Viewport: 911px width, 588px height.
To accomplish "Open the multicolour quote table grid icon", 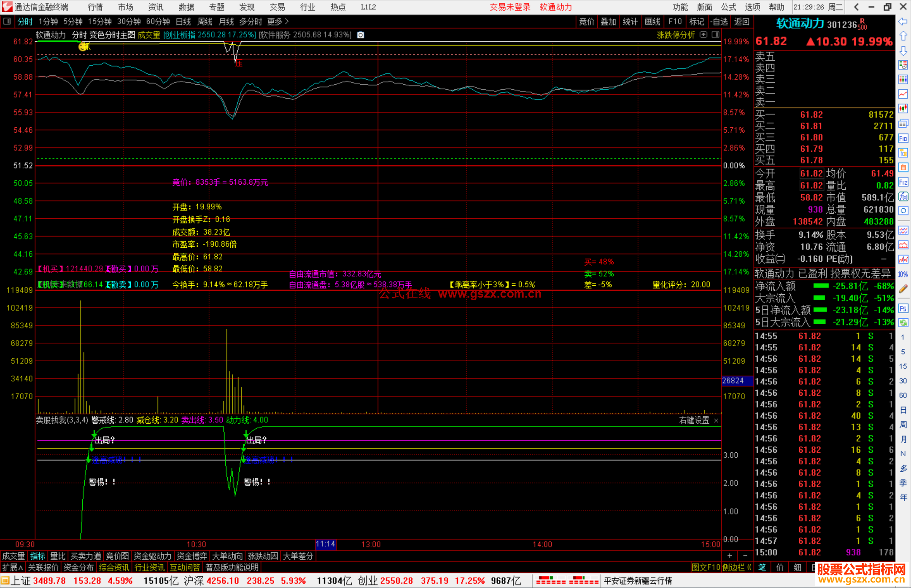I will (903, 80).
